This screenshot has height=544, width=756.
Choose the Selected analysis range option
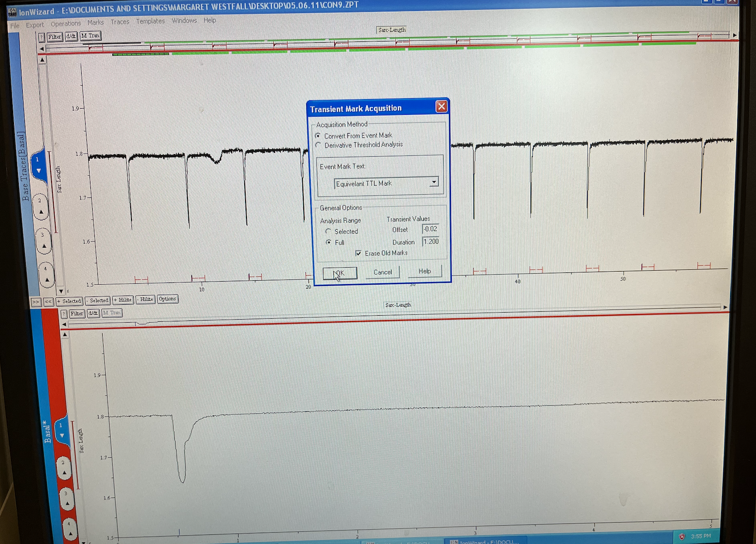click(x=328, y=231)
